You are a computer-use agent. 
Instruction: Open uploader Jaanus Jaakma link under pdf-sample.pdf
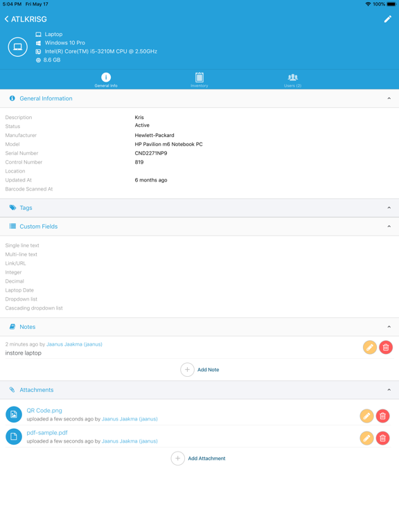(x=130, y=441)
